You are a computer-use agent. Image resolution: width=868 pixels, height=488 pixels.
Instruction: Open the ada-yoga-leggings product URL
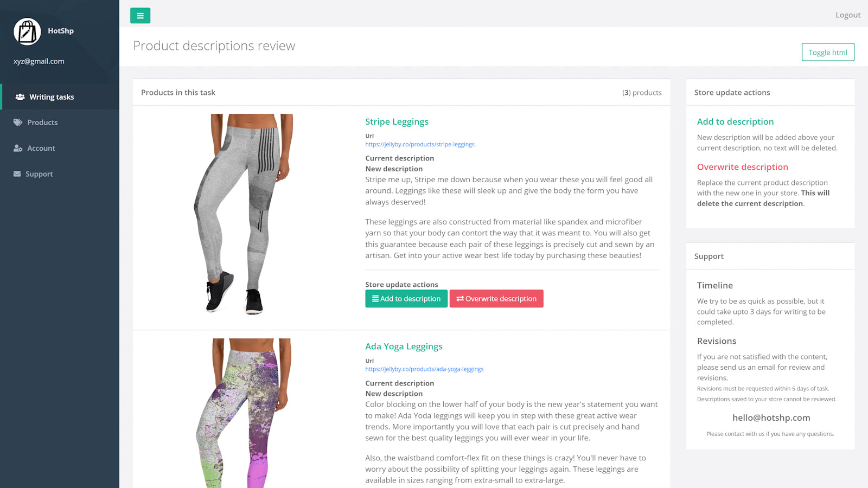424,369
